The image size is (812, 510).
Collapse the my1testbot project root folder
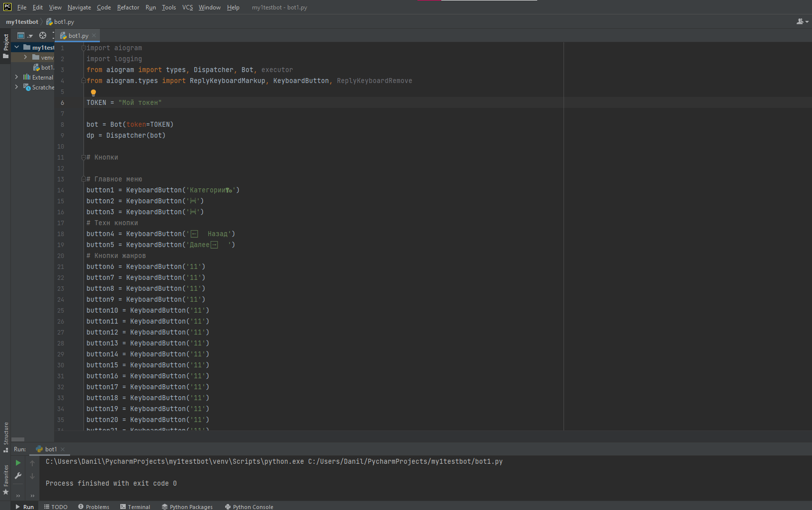pyautogui.click(x=16, y=47)
